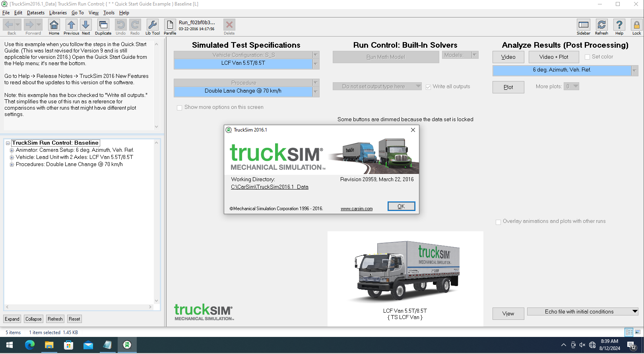Open the Parsfile viewer icon

tap(170, 25)
